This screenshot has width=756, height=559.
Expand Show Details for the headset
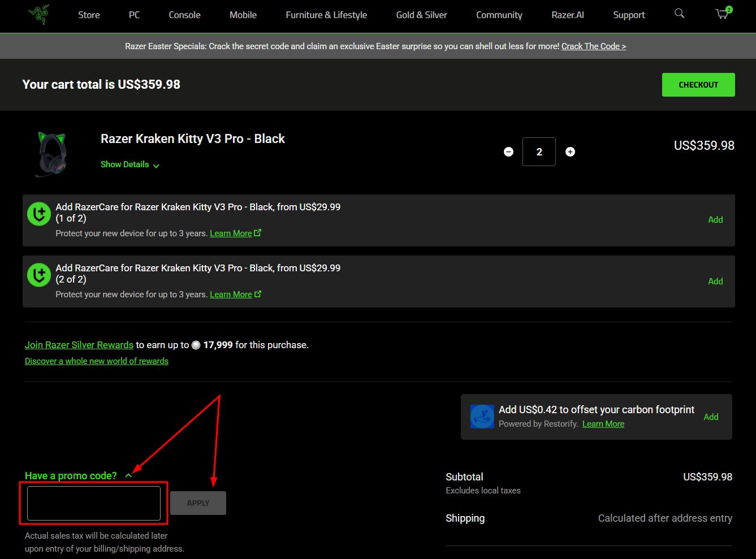[130, 164]
